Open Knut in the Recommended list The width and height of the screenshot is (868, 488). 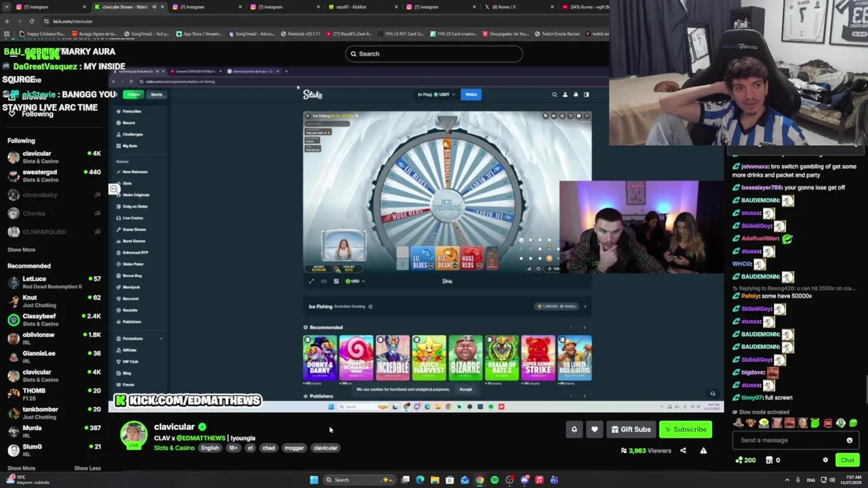pos(54,300)
